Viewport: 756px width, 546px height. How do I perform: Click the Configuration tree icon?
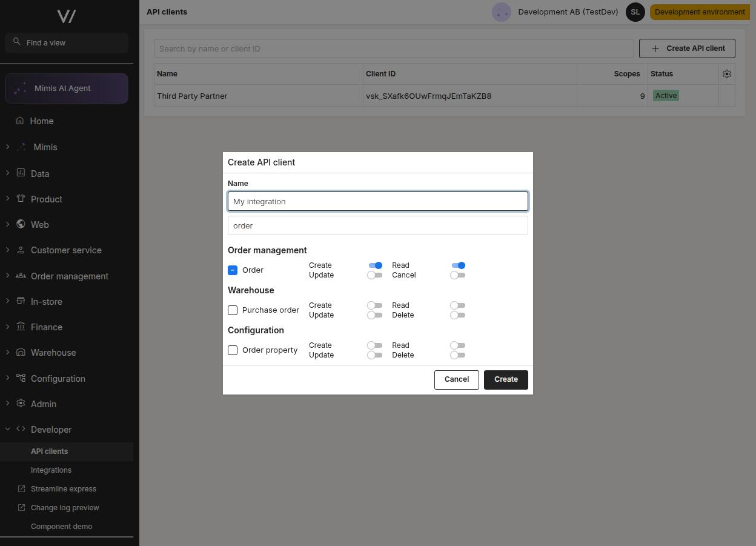click(21, 378)
